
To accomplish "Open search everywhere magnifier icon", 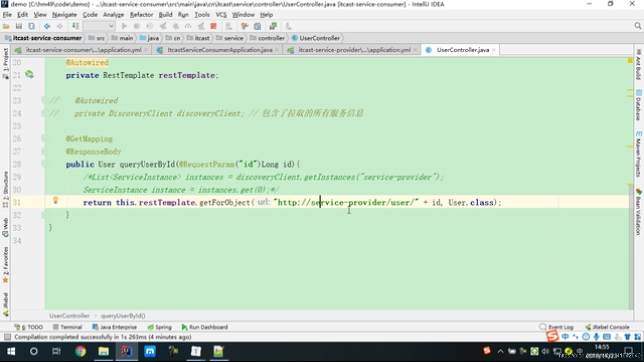I will (638, 26).
